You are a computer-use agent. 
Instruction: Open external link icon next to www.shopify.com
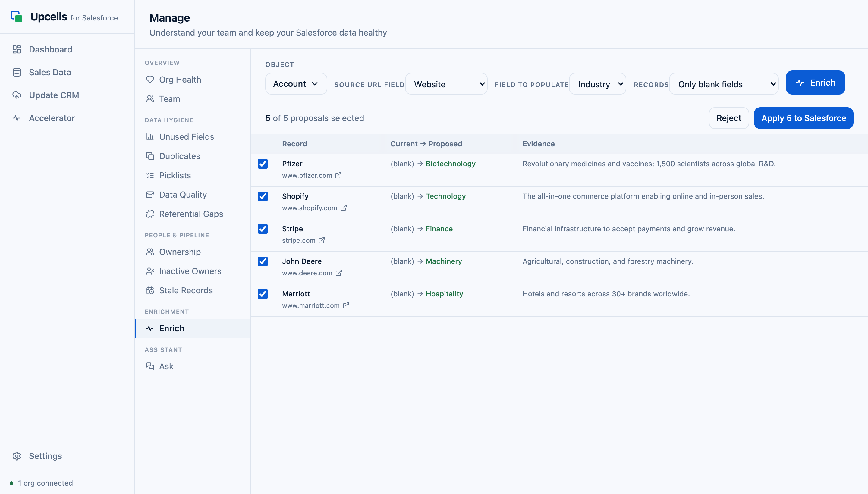344,208
